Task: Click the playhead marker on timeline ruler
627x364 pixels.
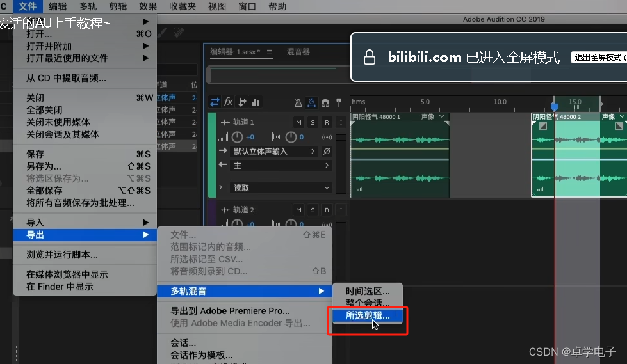Action: [554, 107]
